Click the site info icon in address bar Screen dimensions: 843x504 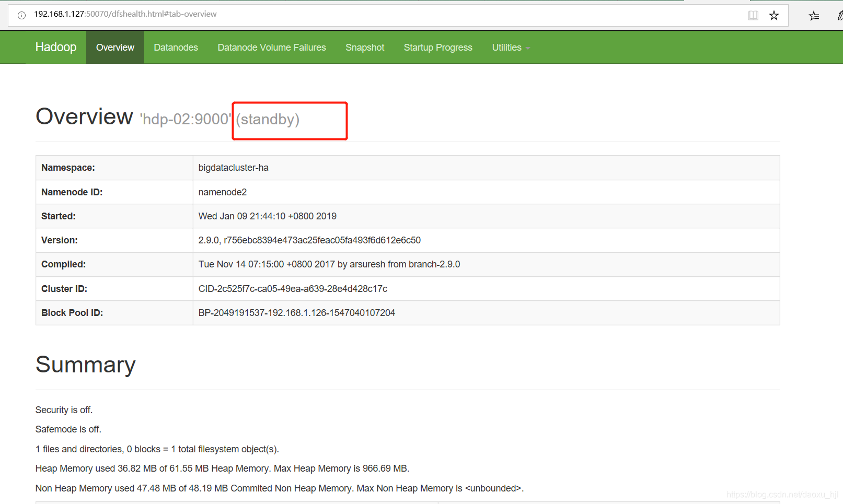[x=21, y=15]
